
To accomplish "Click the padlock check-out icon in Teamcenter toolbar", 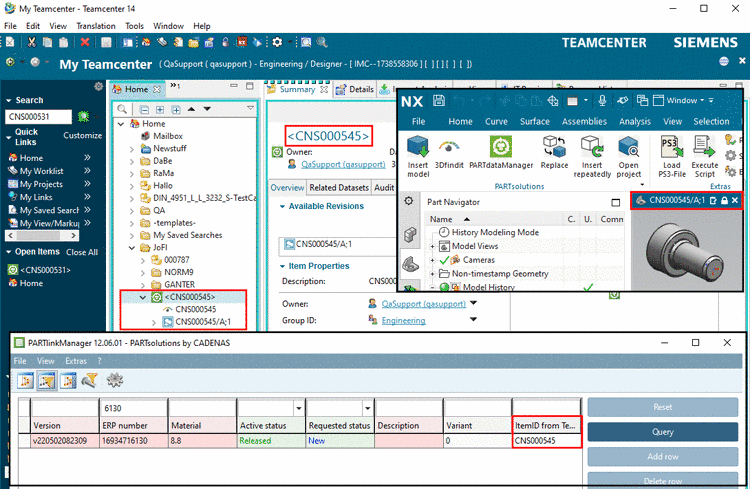I will coord(226,43).
